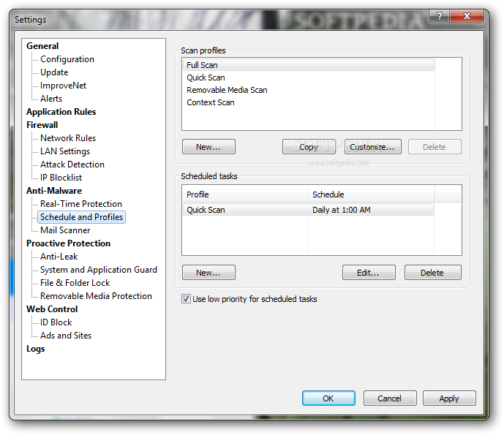Go to the Alerts settings
This screenshot has width=504, height=435.
pyautogui.click(x=51, y=99)
